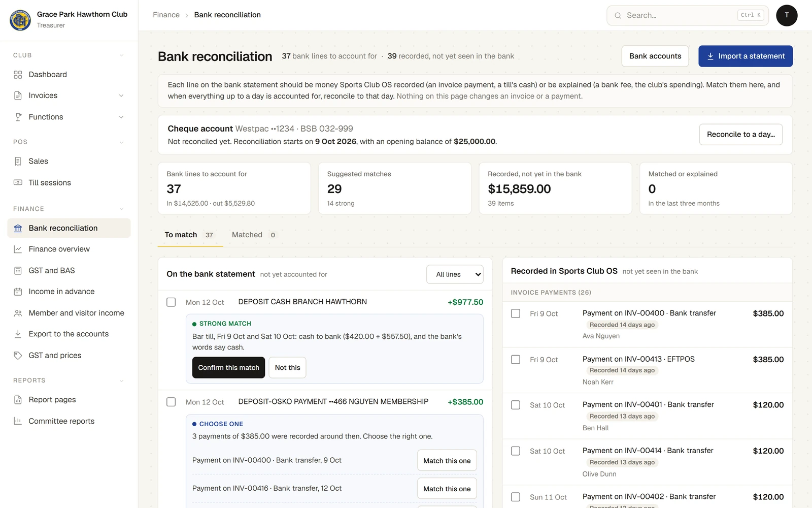Click the Finance overview chart icon
Image resolution: width=812 pixels, height=508 pixels.
tap(18, 249)
